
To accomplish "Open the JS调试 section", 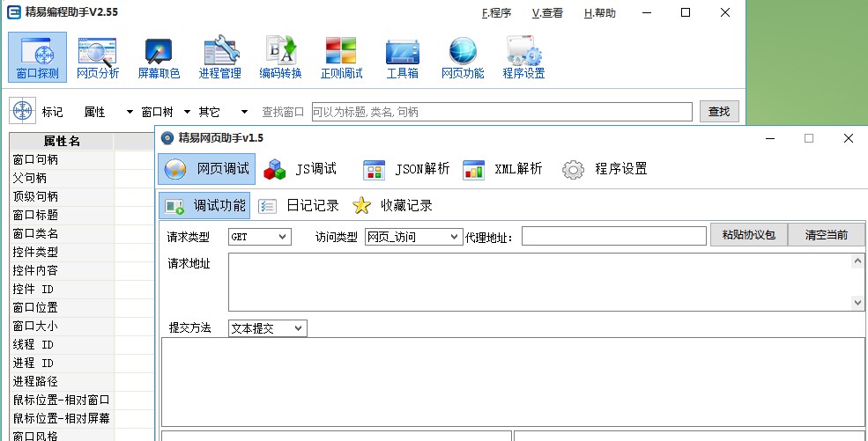I will (x=300, y=169).
